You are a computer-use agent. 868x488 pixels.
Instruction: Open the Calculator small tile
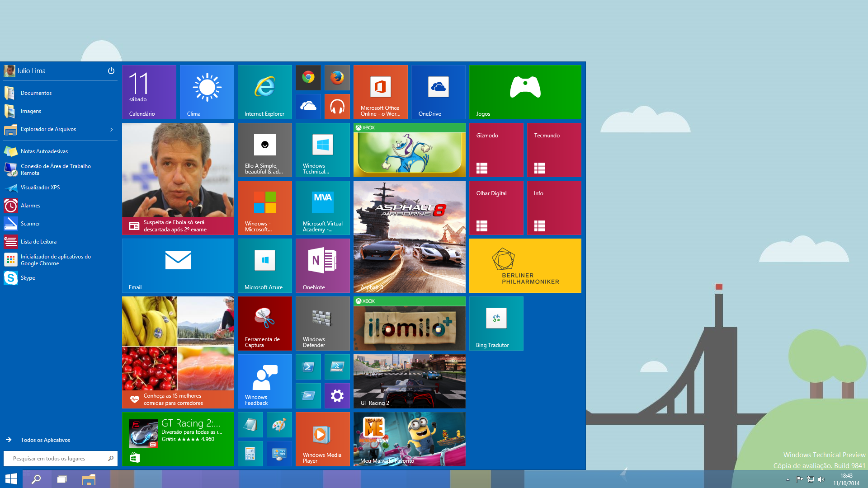250,454
